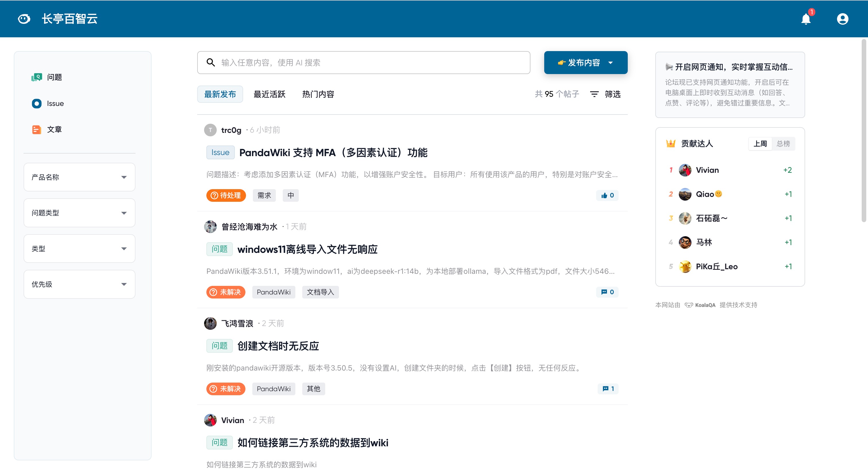This screenshot has width=868, height=473.
Task: Expand the 优先级 dropdown
Action: point(80,284)
